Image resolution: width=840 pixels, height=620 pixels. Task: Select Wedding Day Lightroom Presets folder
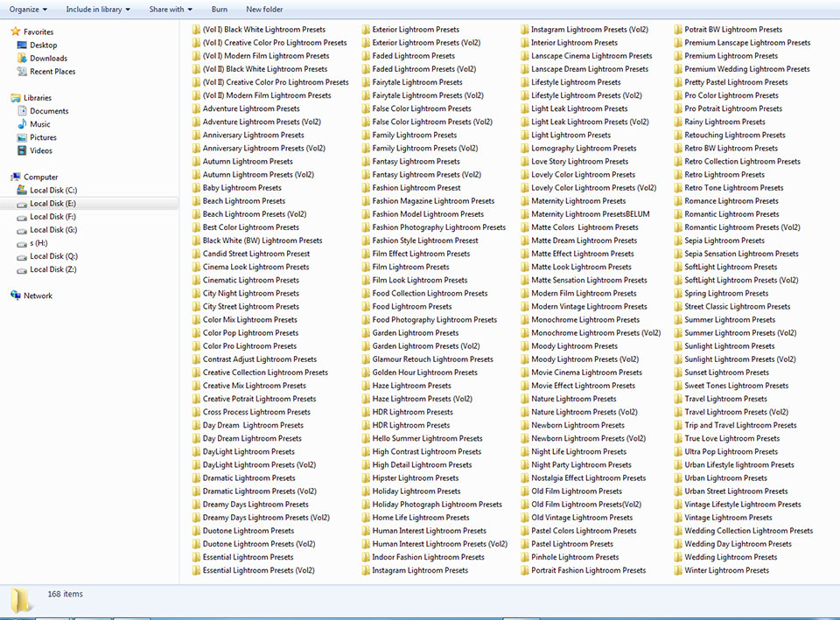click(x=733, y=544)
